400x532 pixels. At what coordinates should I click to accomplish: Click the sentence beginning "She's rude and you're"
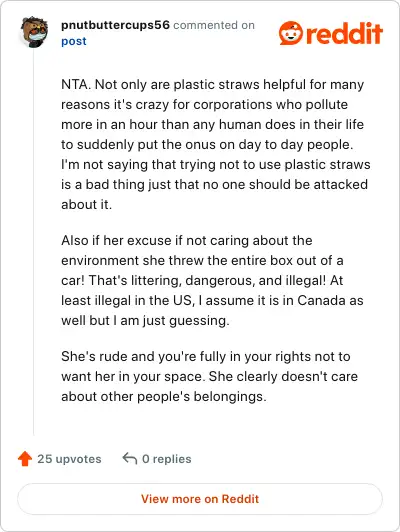pyautogui.click(x=206, y=366)
